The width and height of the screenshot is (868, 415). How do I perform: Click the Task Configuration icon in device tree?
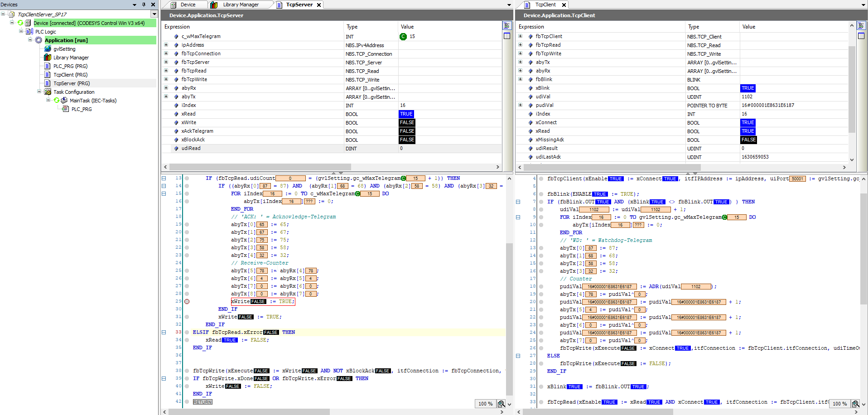(x=48, y=92)
